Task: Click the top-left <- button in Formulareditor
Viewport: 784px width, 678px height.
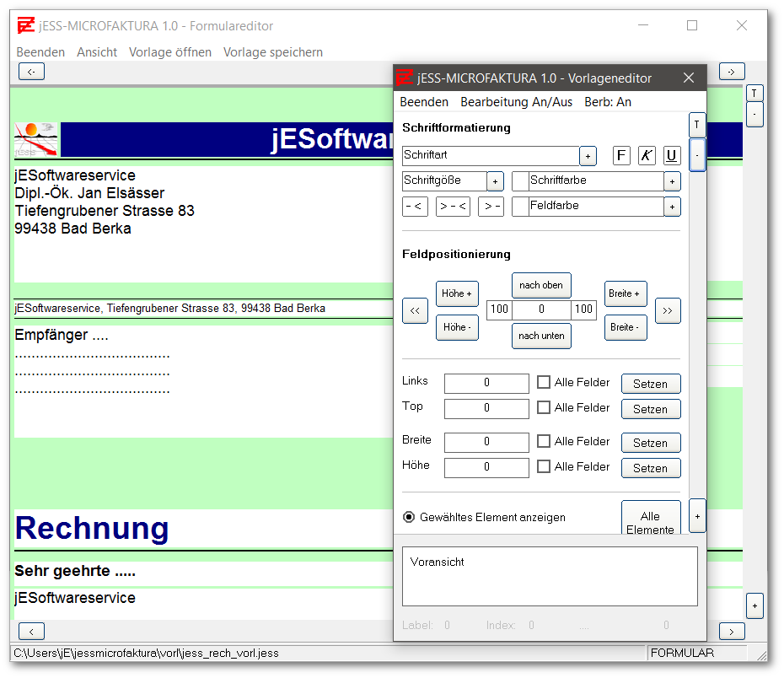Action: (x=31, y=72)
